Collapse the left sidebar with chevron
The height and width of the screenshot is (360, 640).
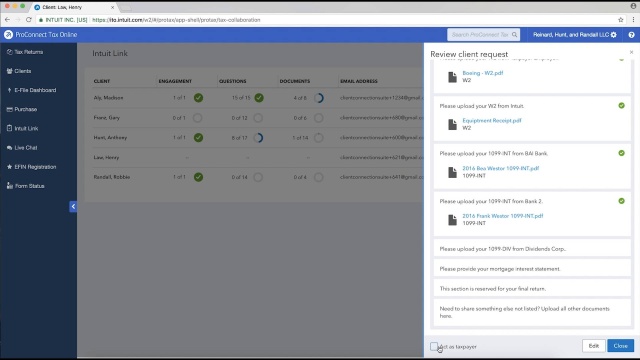[x=73, y=207]
